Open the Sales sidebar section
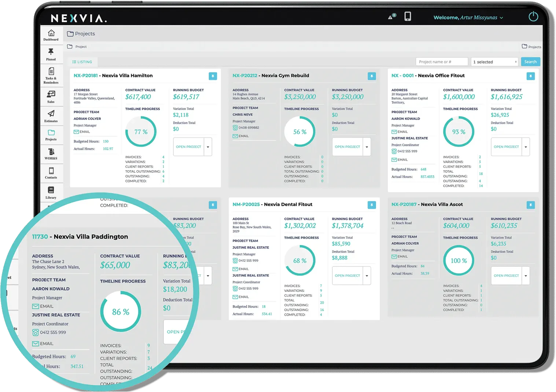This screenshot has height=392, width=556. coord(51,97)
